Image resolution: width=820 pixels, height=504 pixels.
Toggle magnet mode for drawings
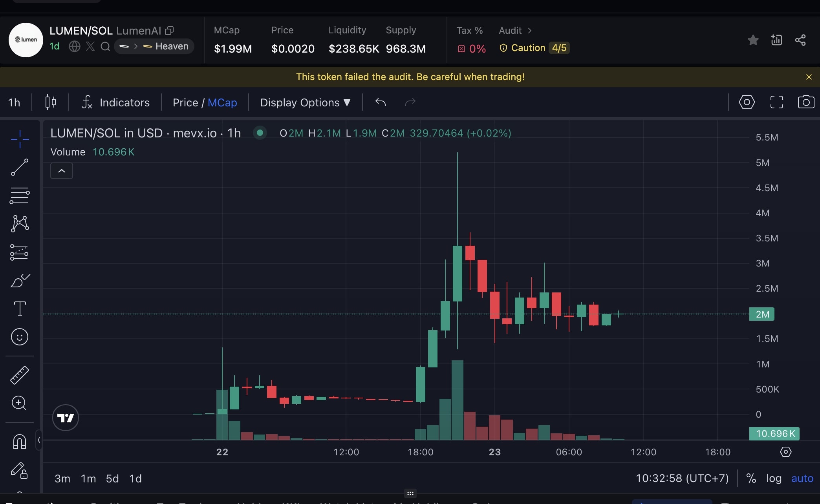coord(20,442)
